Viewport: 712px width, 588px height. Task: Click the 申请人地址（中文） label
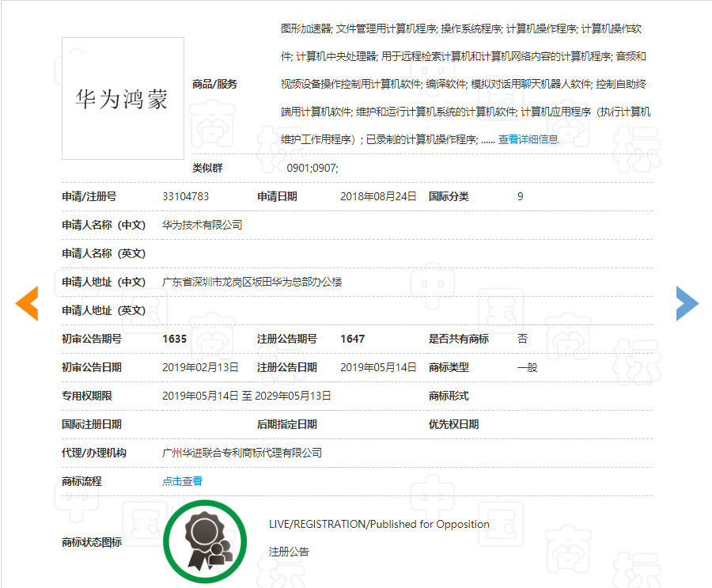click(x=104, y=283)
